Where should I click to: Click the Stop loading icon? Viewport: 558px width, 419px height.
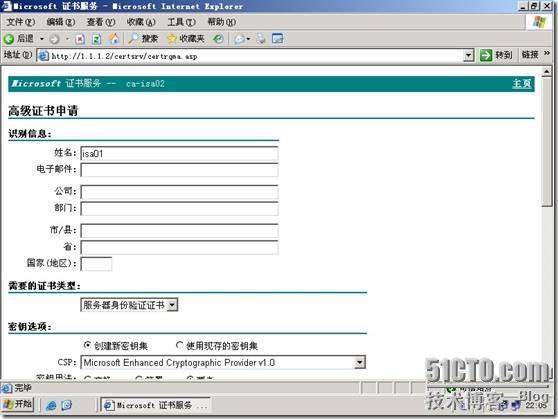coord(80,39)
